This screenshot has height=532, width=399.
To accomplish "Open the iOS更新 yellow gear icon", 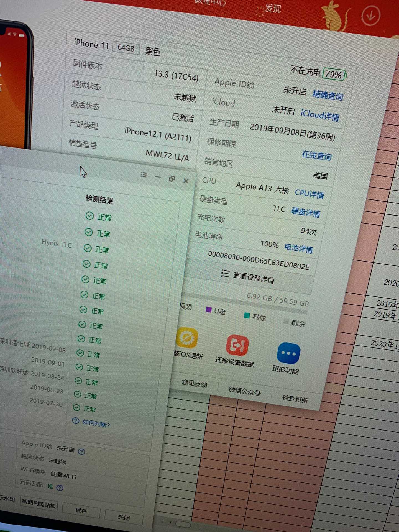I will pos(187,337).
